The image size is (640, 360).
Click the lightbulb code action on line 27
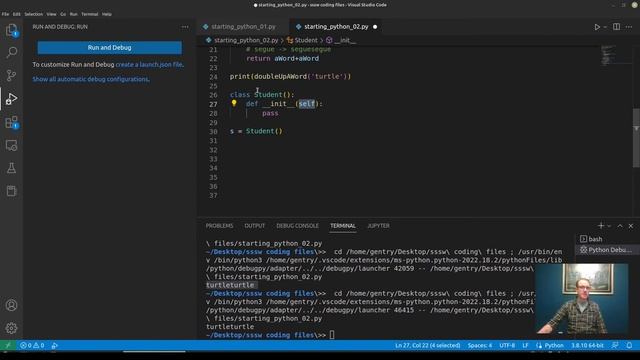234,103
